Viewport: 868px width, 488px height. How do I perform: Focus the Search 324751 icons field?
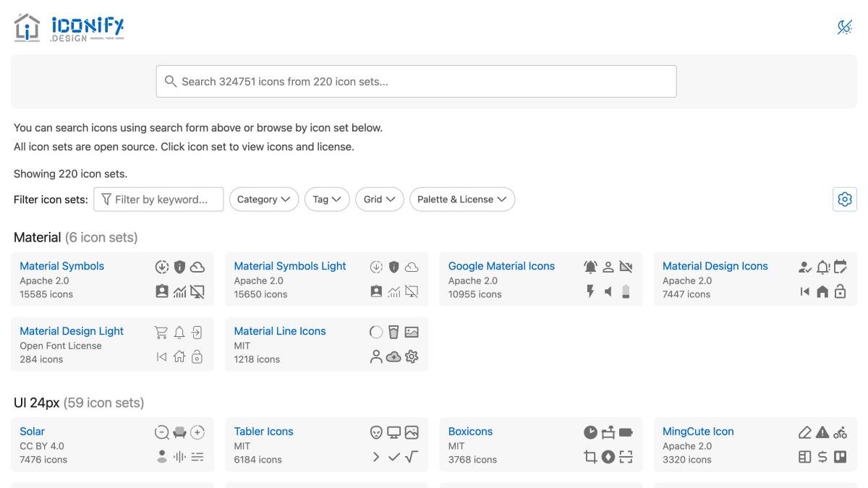click(x=416, y=82)
